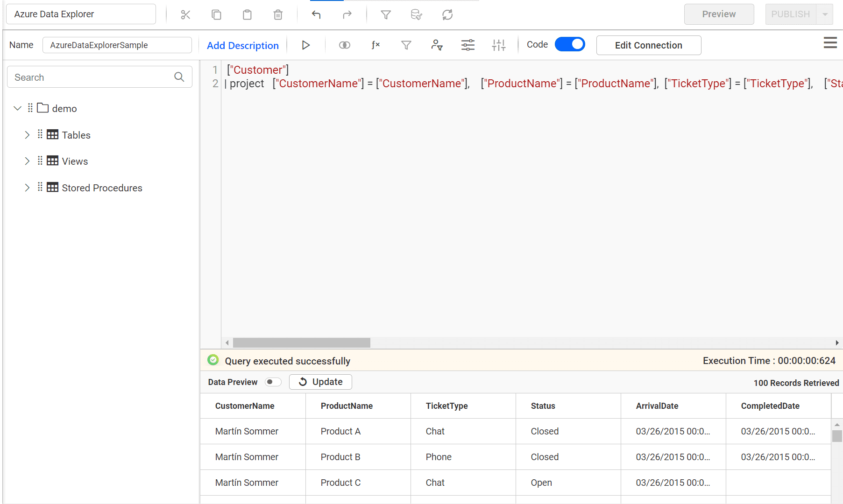Open the hamburger menu icon
The image size is (843, 504).
[830, 43]
